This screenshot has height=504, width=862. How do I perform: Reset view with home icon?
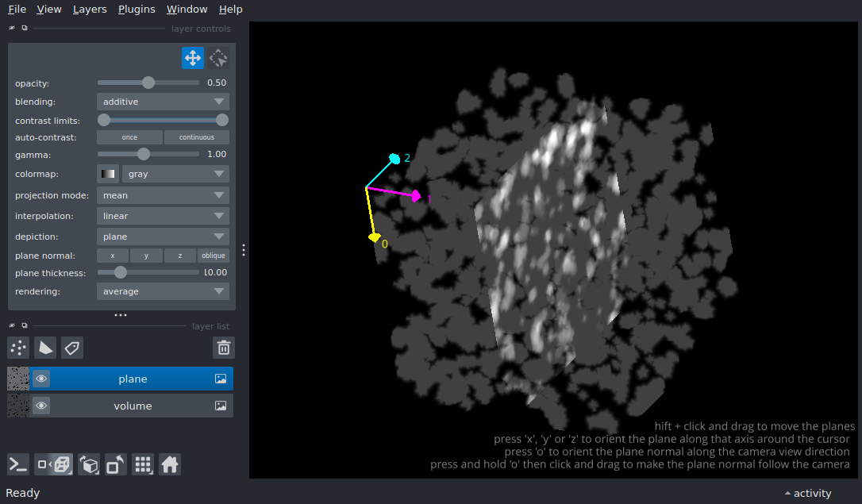[170, 464]
